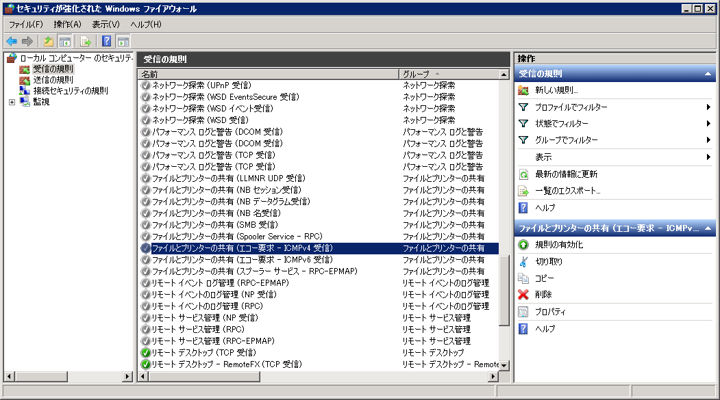Image resolution: width=720 pixels, height=400 pixels.
Task: Open the 表示(V) menu
Action: point(106,24)
